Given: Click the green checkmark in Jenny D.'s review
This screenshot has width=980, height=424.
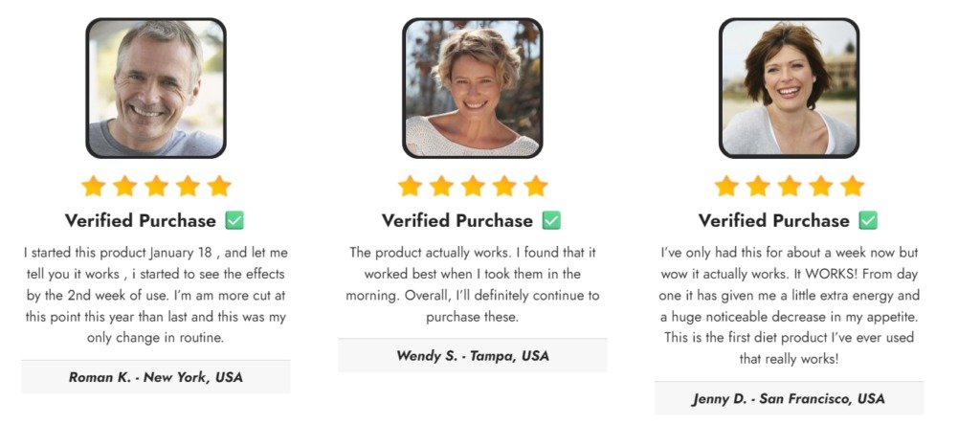Looking at the screenshot, I should (x=868, y=221).
